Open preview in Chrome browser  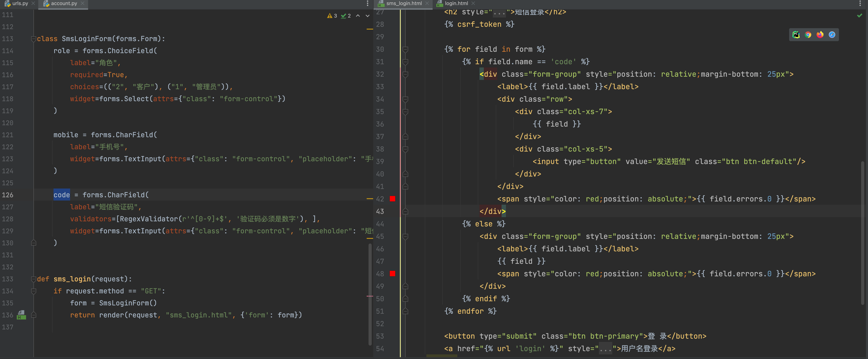pyautogui.click(x=808, y=35)
